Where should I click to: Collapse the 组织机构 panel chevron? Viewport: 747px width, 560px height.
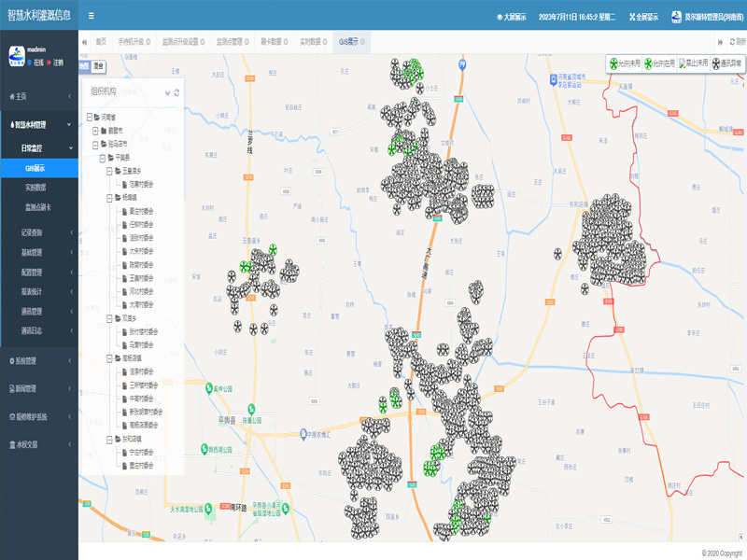[x=166, y=92]
